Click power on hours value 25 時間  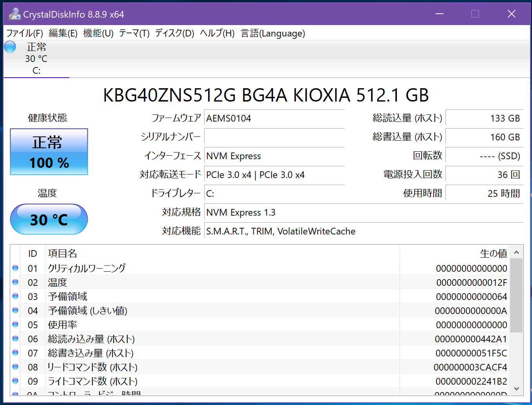click(485, 194)
